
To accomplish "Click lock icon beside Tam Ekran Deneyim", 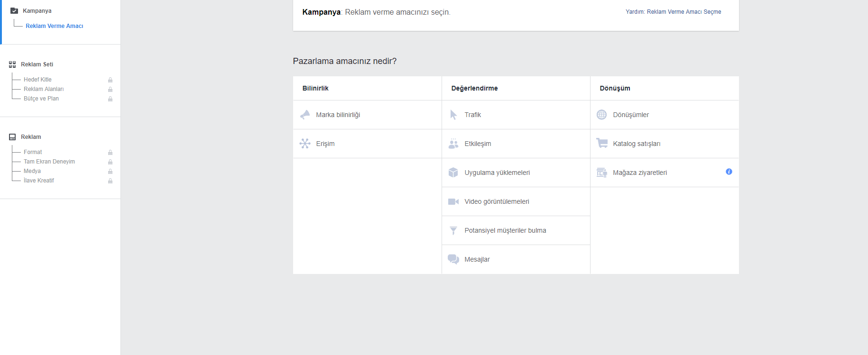I will click(x=110, y=162).
